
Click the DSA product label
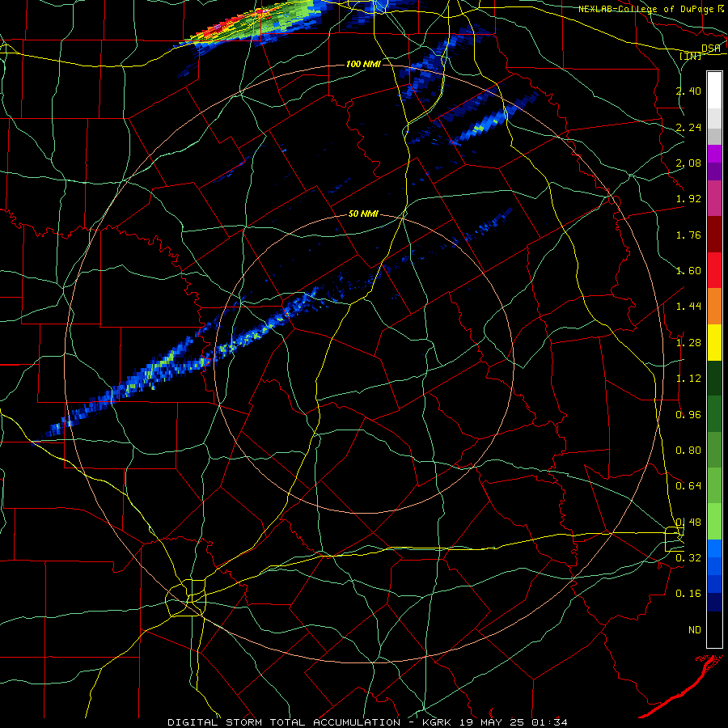[x=711, y=49]
